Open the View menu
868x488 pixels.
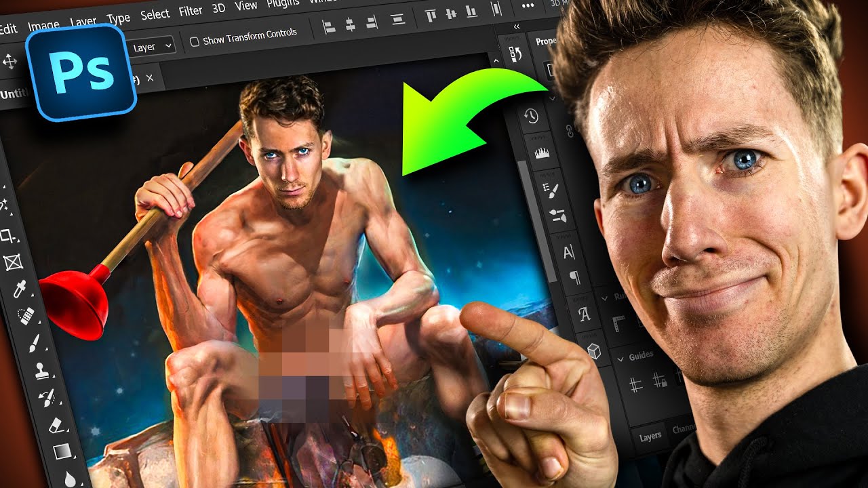coord(246,5)
